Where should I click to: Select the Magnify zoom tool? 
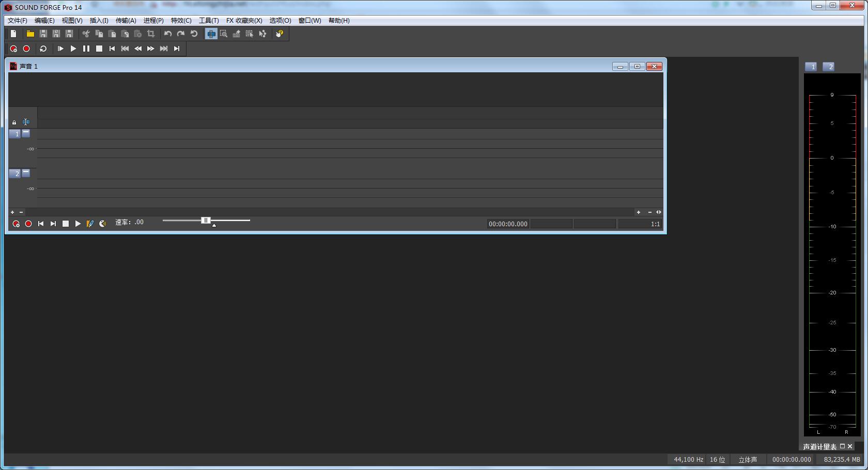pos(224,34)
